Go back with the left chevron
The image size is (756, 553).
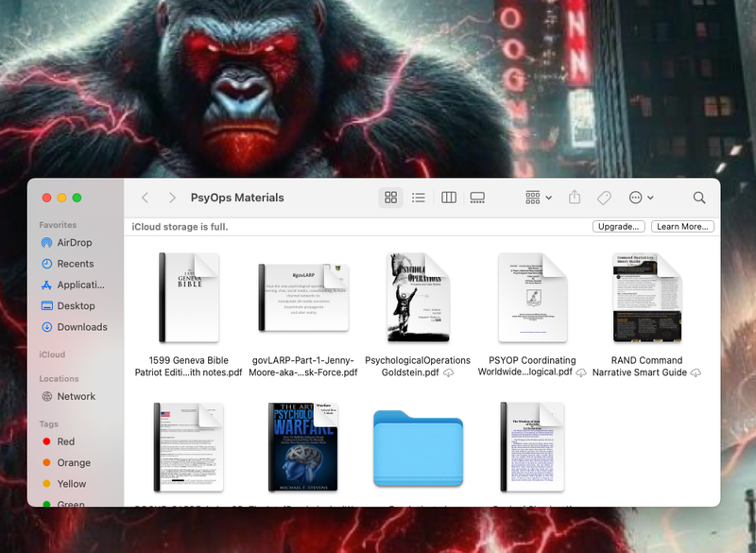coord(145,198)
